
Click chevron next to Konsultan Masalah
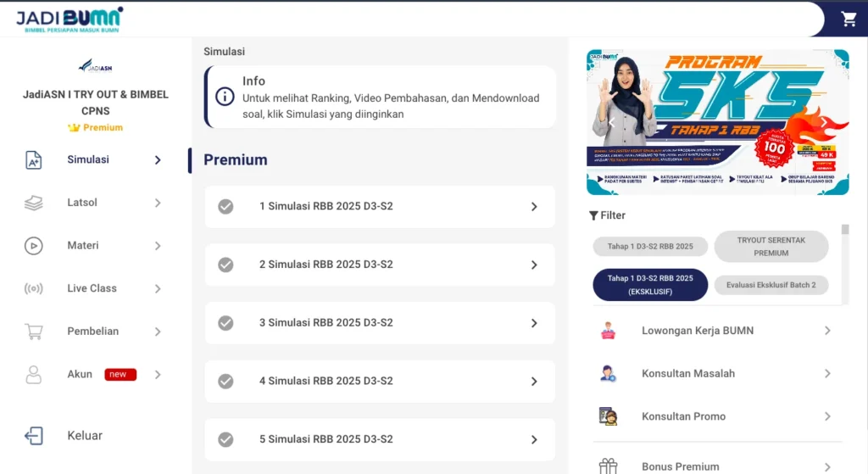pyautogui.click(x=827, y=374)
